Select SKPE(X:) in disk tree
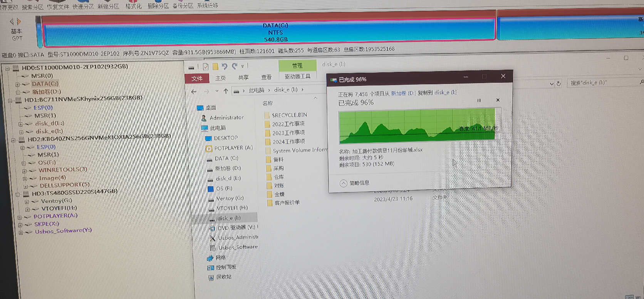Screen dimensions: 644x299 pos(47,224)
